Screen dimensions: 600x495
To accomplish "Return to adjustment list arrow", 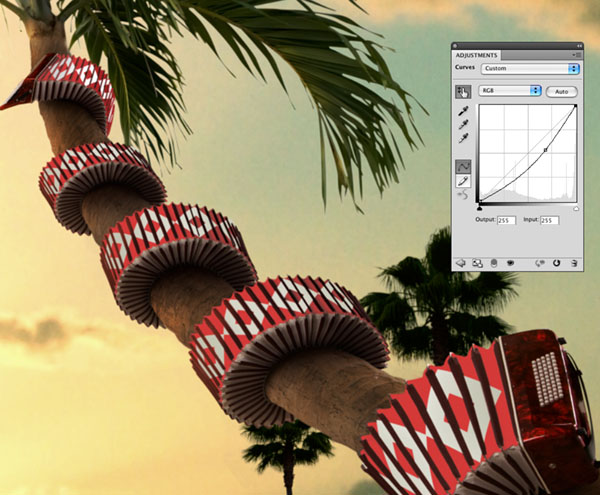I will (460, 263).
